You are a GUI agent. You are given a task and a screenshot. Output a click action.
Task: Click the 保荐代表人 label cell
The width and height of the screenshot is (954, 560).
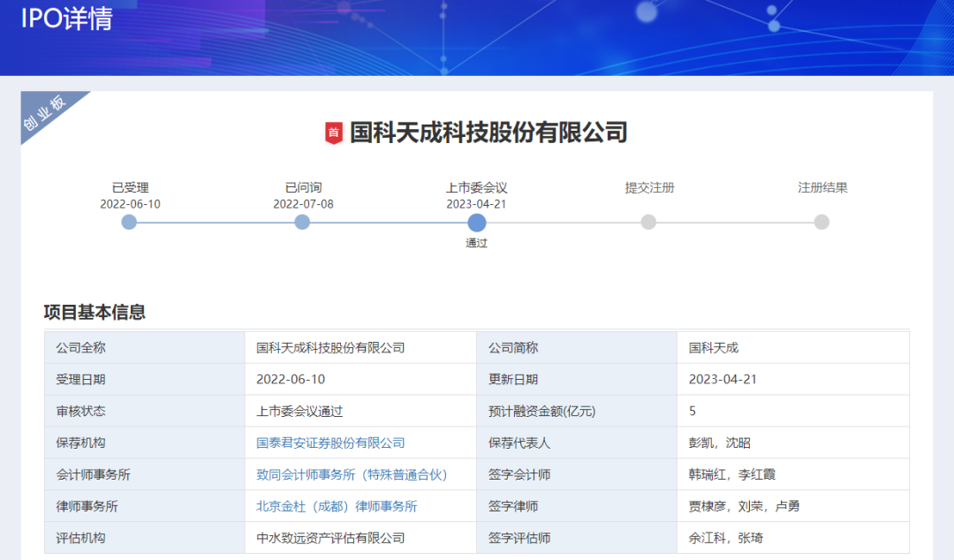[577, 443]
